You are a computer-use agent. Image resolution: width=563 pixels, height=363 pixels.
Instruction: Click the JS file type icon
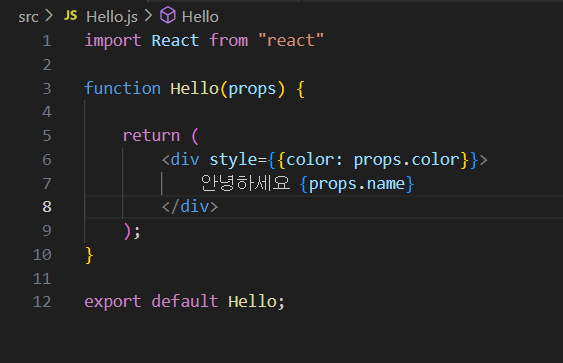coord(70,15)
